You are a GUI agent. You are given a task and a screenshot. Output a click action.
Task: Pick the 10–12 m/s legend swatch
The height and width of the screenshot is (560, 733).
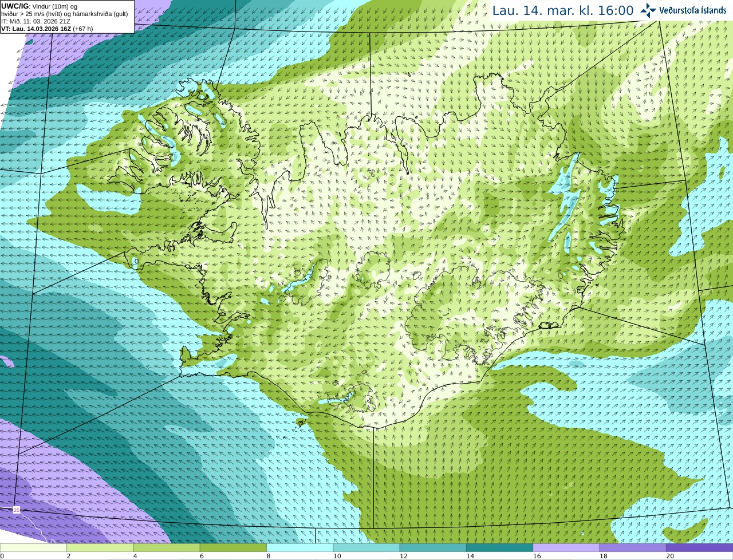[366, 548]
